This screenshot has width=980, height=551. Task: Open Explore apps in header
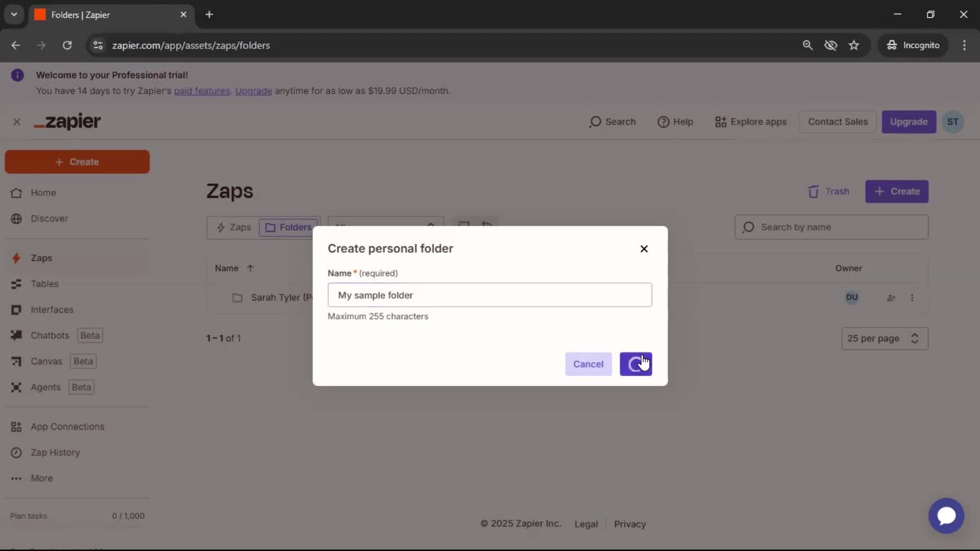coord(751,122)
